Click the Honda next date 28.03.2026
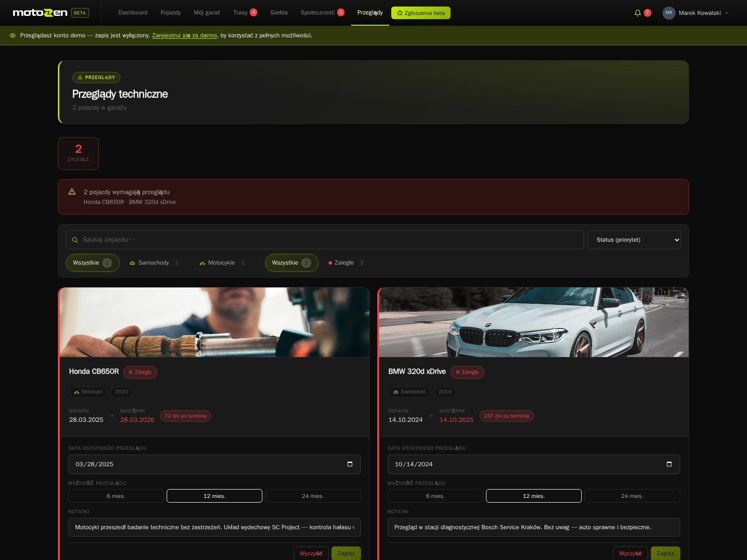Viewport: 747px width, 560px height. 137,420
